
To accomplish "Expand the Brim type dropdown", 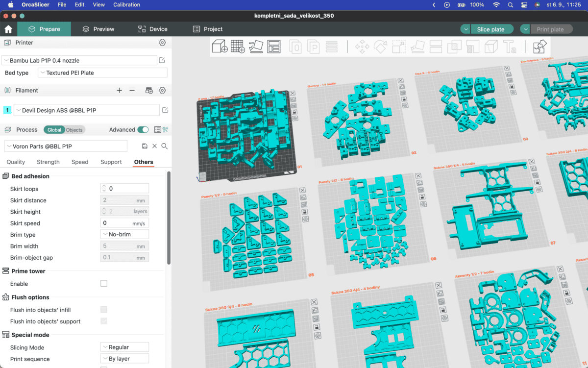I will (x=124, y=235).
